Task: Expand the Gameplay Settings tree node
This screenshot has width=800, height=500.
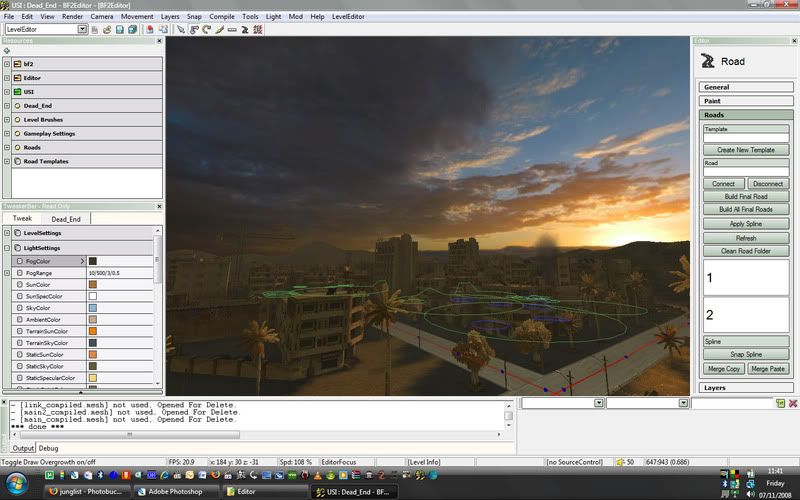Action: point(7,134)
